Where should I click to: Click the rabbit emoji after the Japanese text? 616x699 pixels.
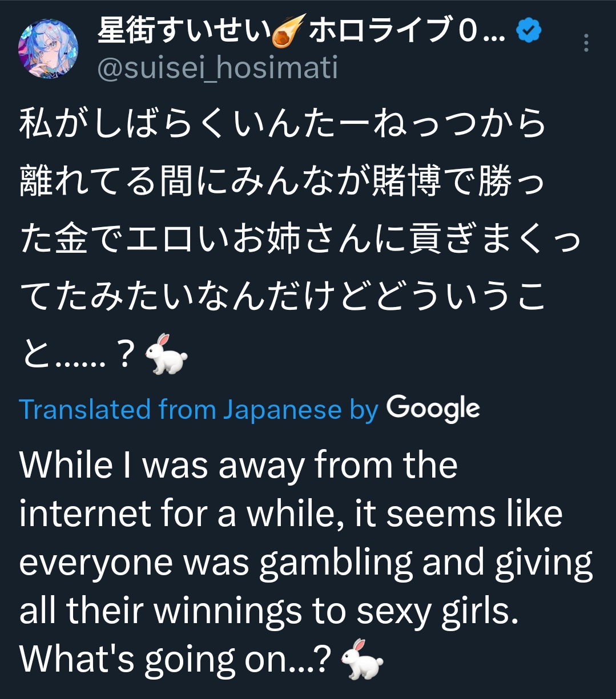coord(166,354)
